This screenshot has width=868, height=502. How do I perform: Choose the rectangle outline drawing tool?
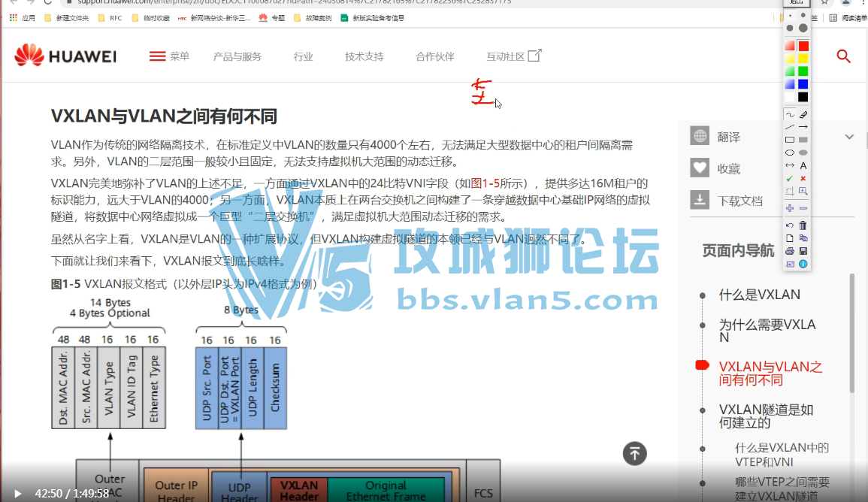[x=790, y=140]
